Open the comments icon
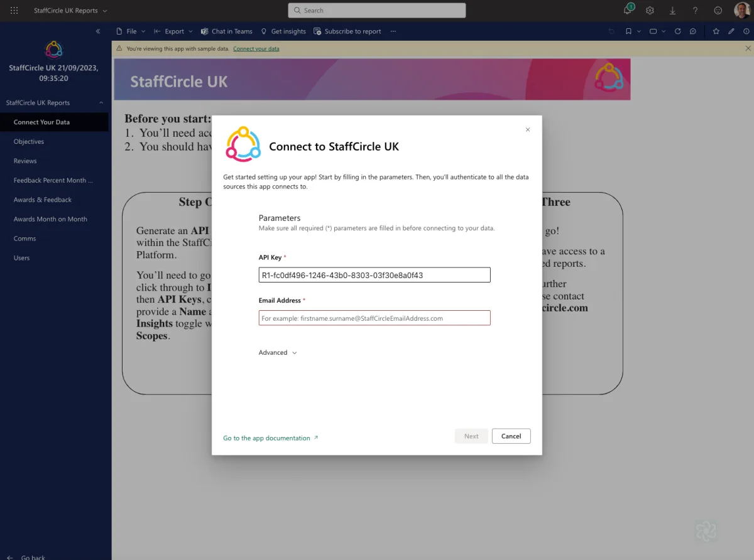Screen dimensions: 754x560 [693, 31]
